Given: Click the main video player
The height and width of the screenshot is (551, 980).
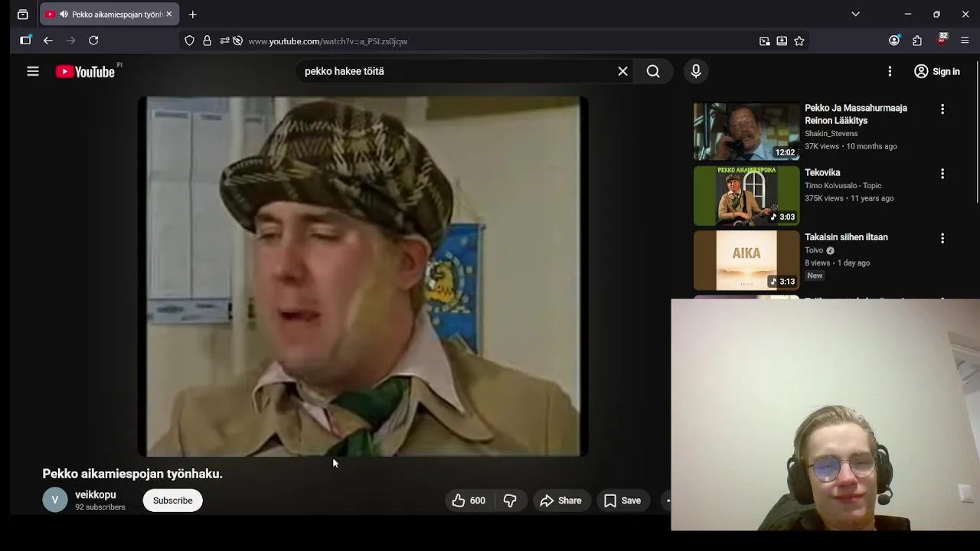Looking at the screenshot, I should coord(363,276).
